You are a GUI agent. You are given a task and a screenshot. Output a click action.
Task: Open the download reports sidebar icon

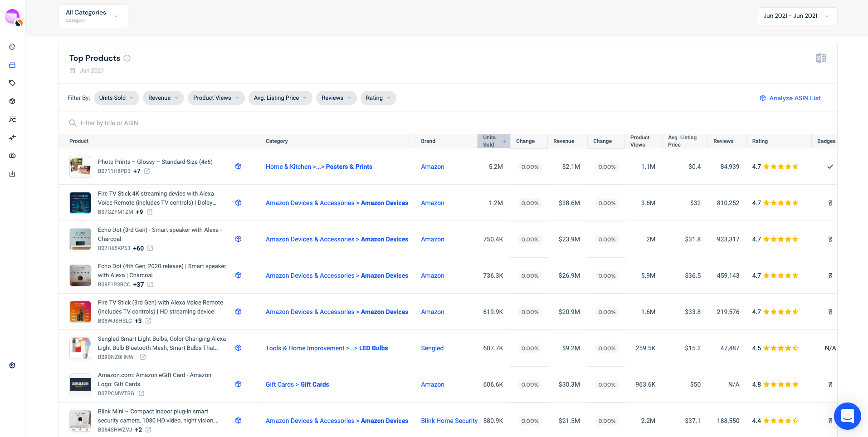click(x=12, y=174)
